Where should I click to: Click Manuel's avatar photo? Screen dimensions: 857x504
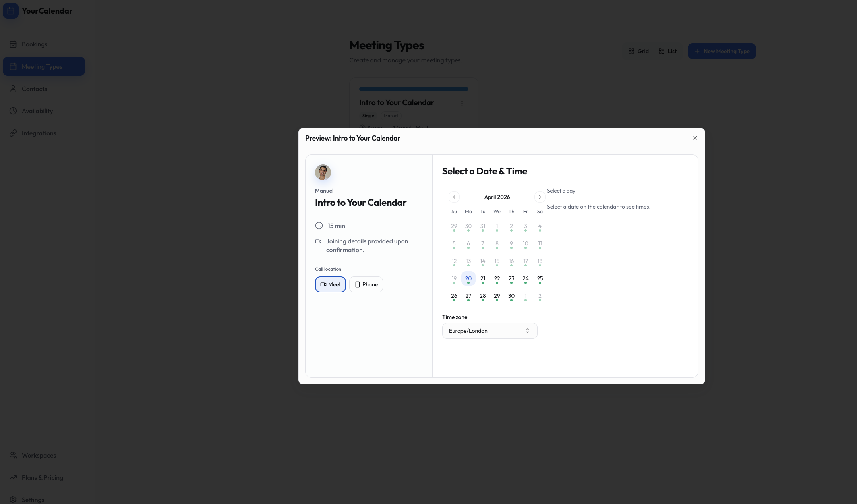(x=323, y=172)
